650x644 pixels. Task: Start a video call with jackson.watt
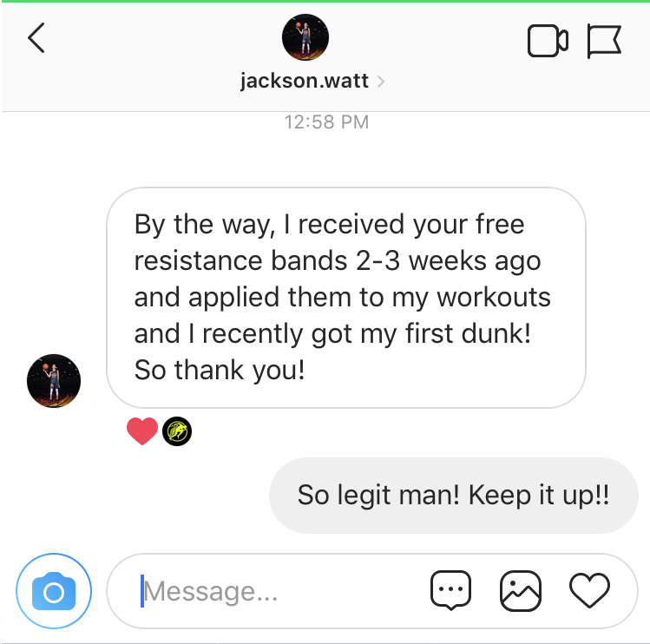[548, 41]
